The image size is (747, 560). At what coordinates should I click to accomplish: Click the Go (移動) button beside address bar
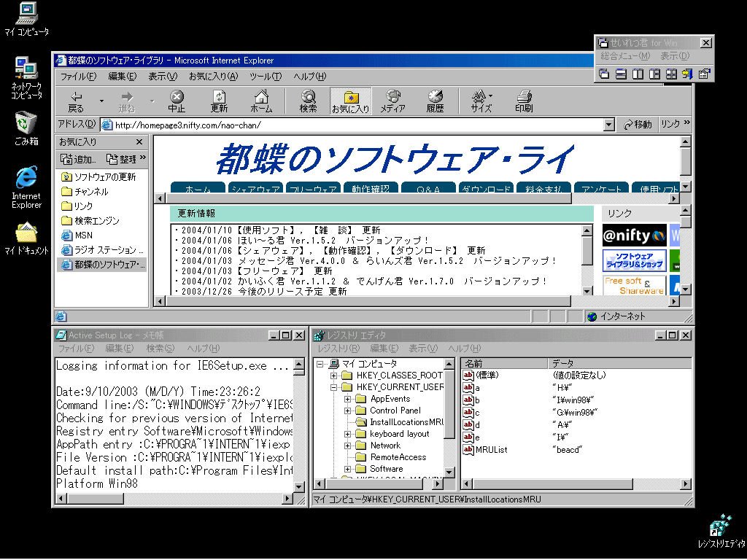pos(638,125)
